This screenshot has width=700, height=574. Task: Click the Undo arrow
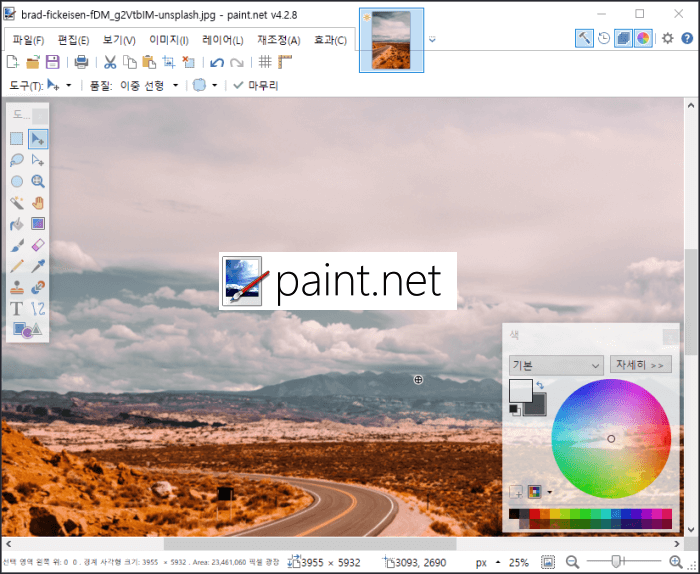[217, 62]
